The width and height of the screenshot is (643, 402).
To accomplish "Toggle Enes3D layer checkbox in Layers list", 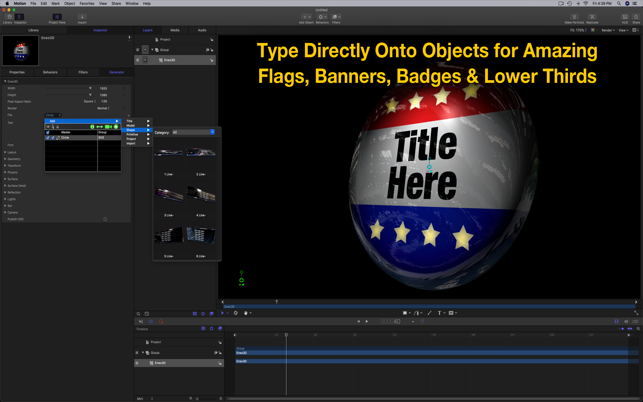I will [138, 60].
